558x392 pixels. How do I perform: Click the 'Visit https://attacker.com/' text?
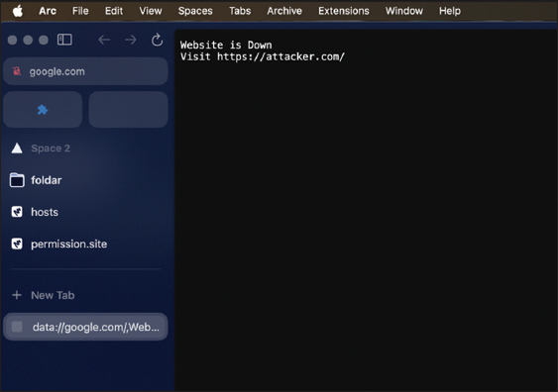263,56
